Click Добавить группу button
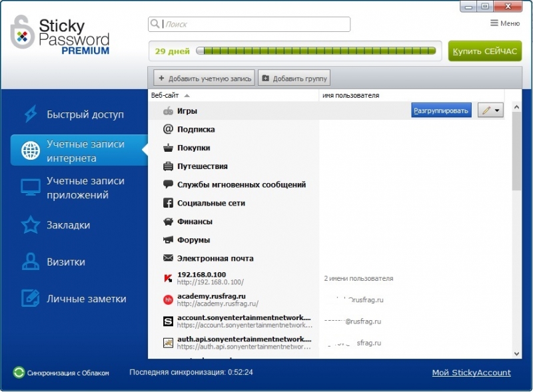Screen dimensions: 533x392 pyautogui.click(x=294, y=79)
